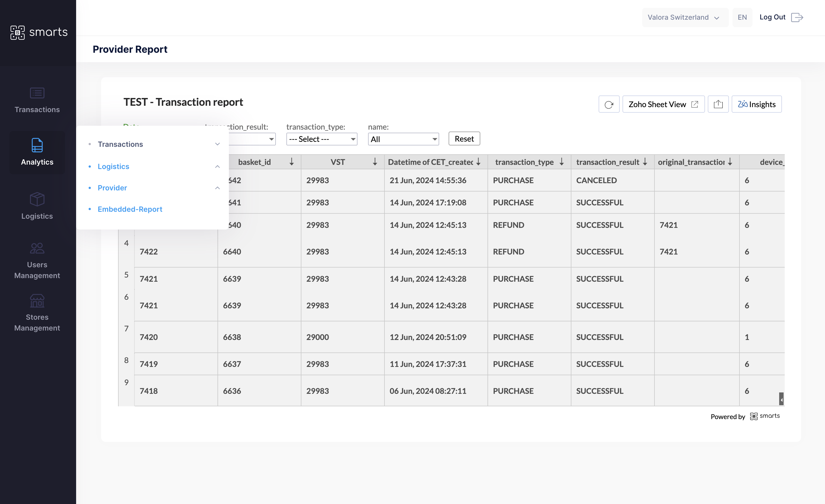Screen dimensions: 825x504
Task: Reset the report filters
Action: click(x=464, y=138)
